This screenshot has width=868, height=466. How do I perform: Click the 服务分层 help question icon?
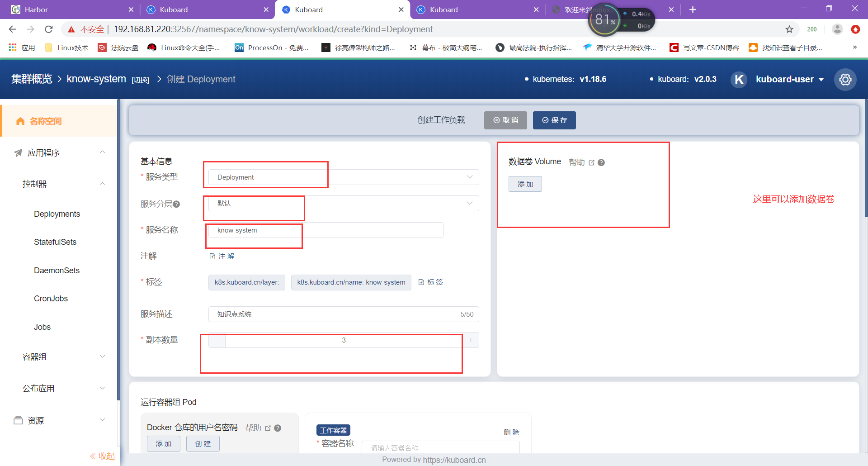[177, 204]
